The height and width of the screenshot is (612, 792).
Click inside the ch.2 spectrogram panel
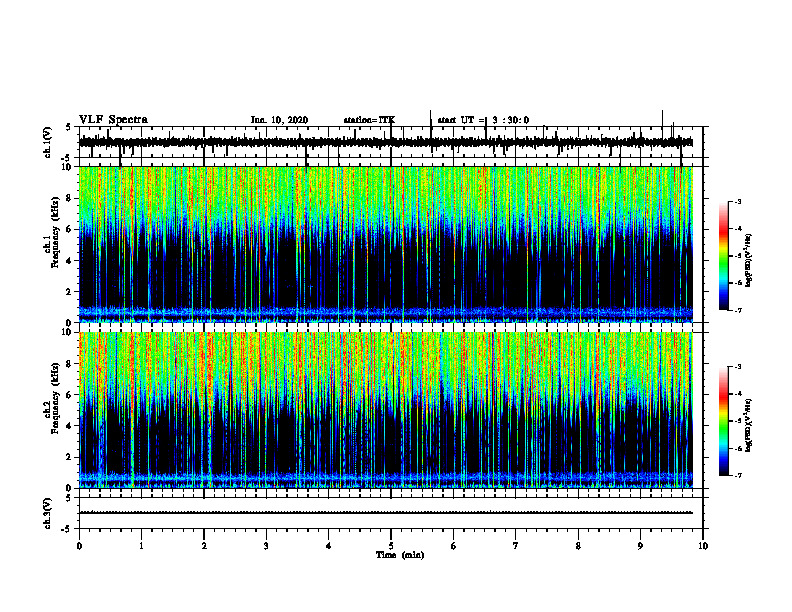tap(385, 410)
